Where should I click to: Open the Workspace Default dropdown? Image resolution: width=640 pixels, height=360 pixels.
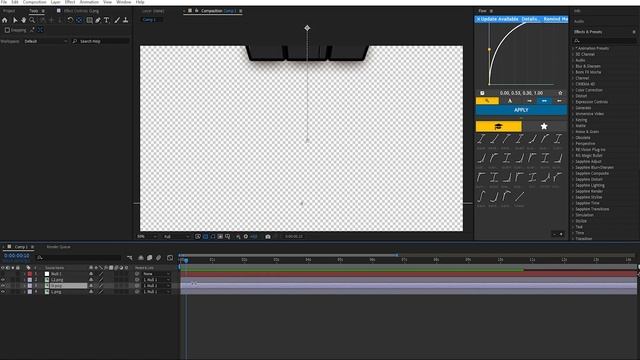coord(46,41)
